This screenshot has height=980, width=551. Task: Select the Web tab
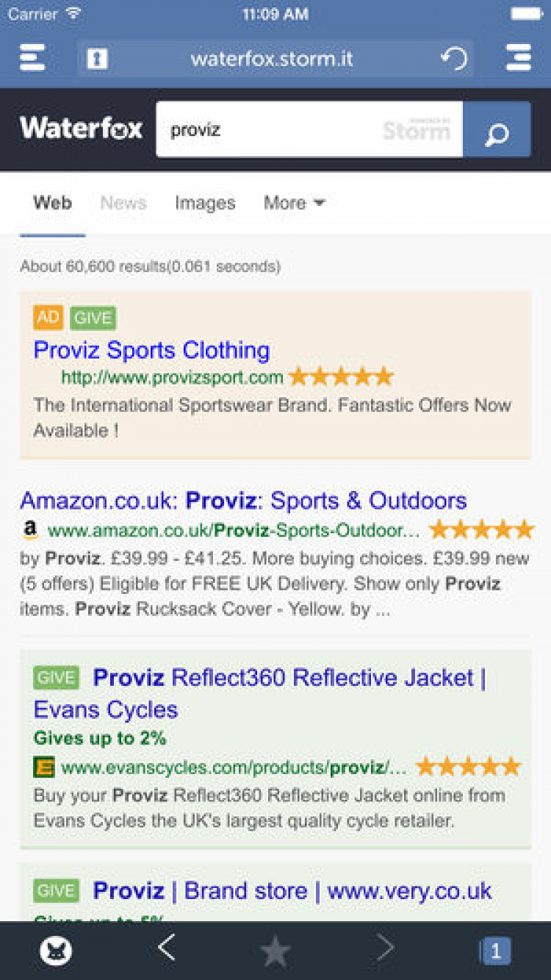[x=52, y=203]
